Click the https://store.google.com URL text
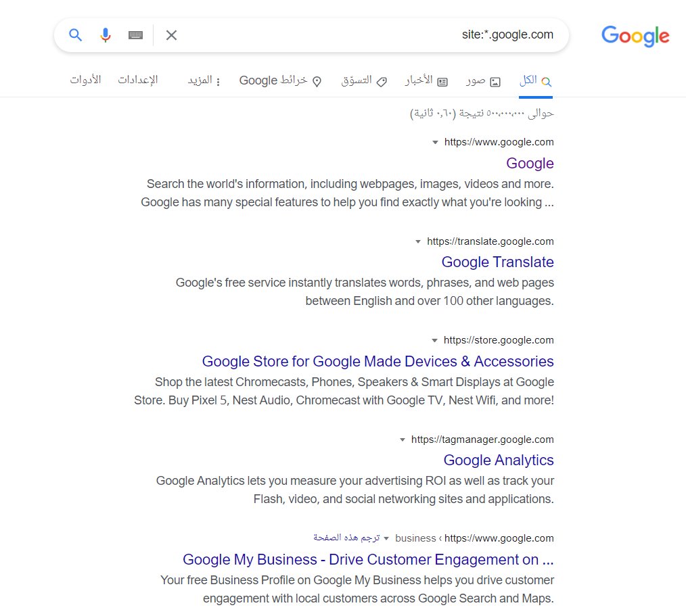This screenshot has height=616, width=686. click(x=499, y=340)
